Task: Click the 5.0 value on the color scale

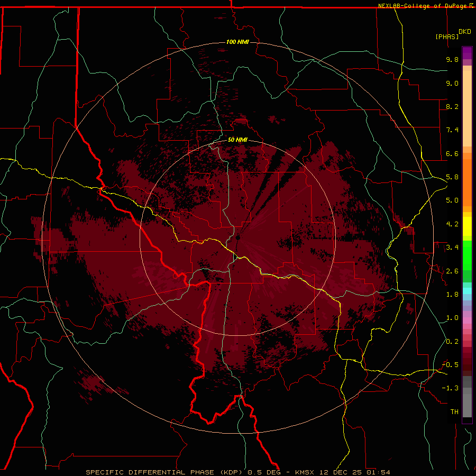Action: (452, 200)
